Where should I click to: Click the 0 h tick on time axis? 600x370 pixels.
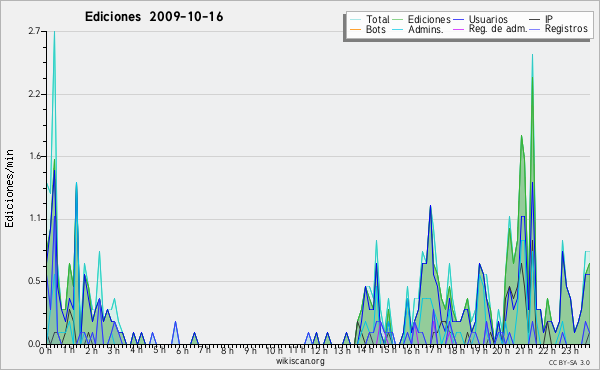tap(46, 351)
